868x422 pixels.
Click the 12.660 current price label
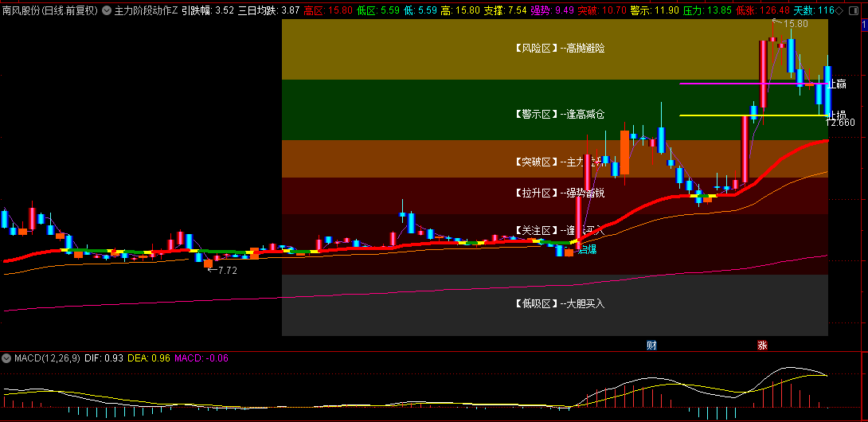pos(841,123)
